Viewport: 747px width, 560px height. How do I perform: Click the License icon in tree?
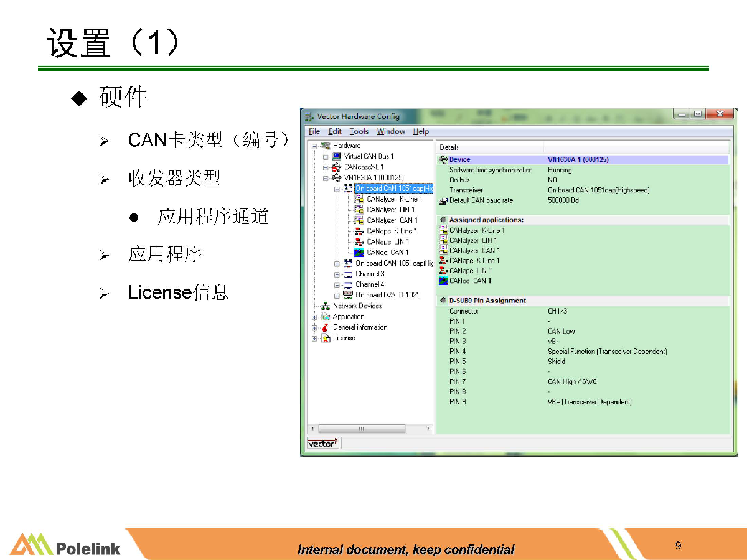coord(326,338)
